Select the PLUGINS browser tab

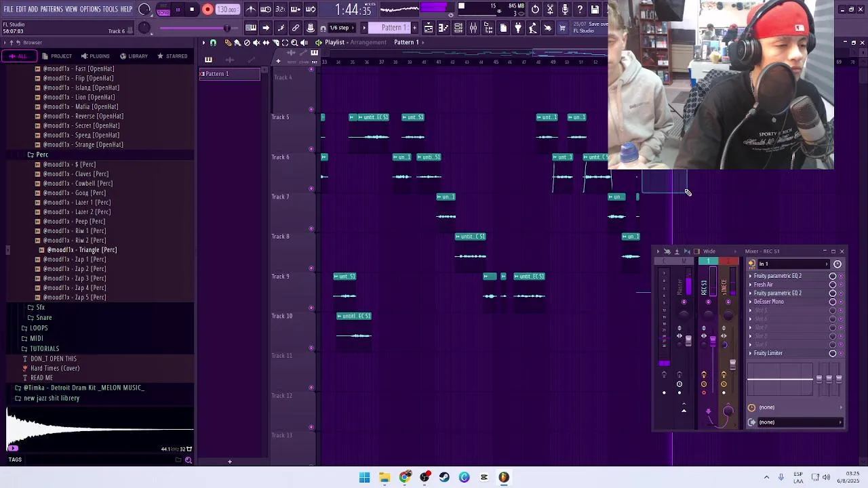tap(95, 56)
